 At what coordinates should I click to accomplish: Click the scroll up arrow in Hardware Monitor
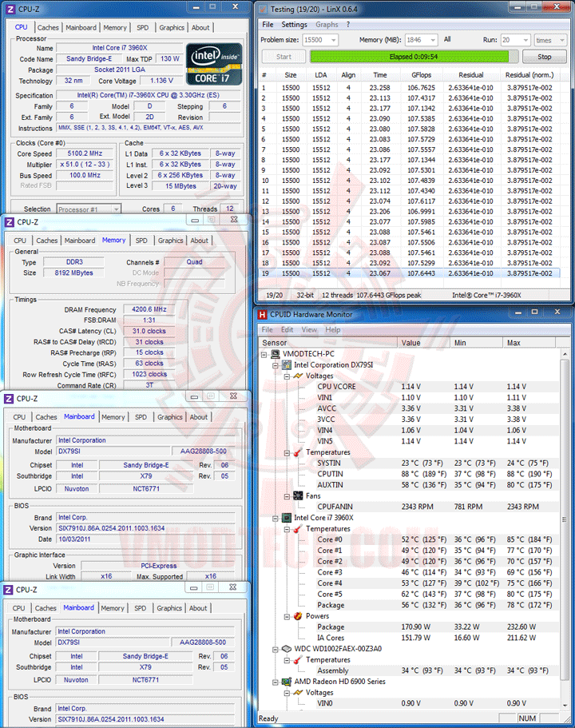(x=565, y=354)
